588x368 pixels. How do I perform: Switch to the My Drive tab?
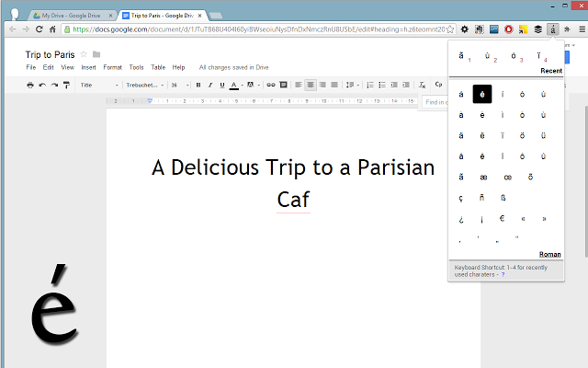[72, 16]
